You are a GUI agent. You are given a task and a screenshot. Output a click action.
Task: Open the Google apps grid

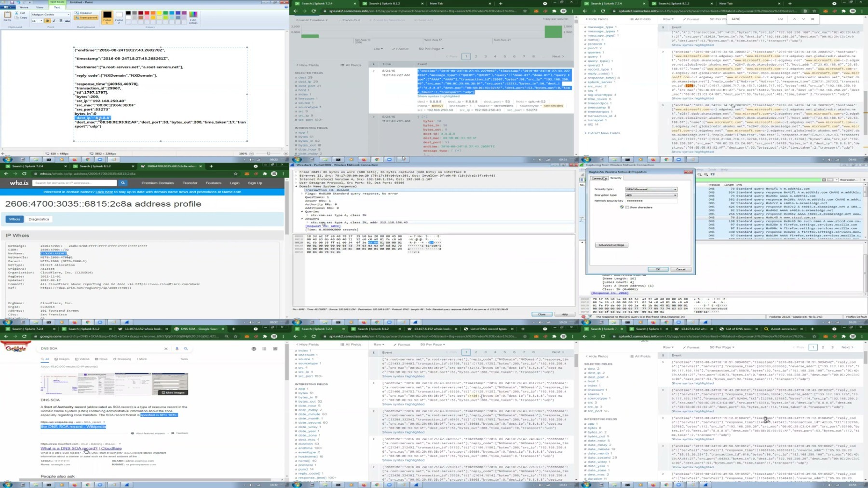tap(264, 349)
